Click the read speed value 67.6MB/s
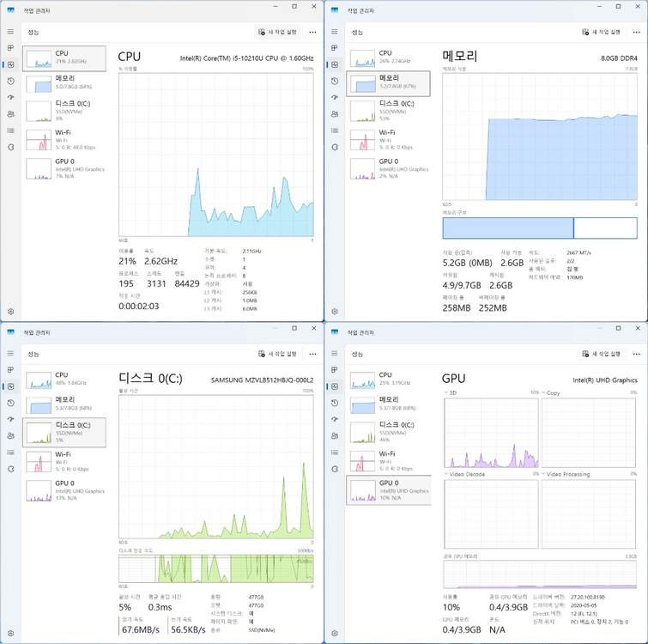This screenshot has height=644, width=648. coord(141,629)
